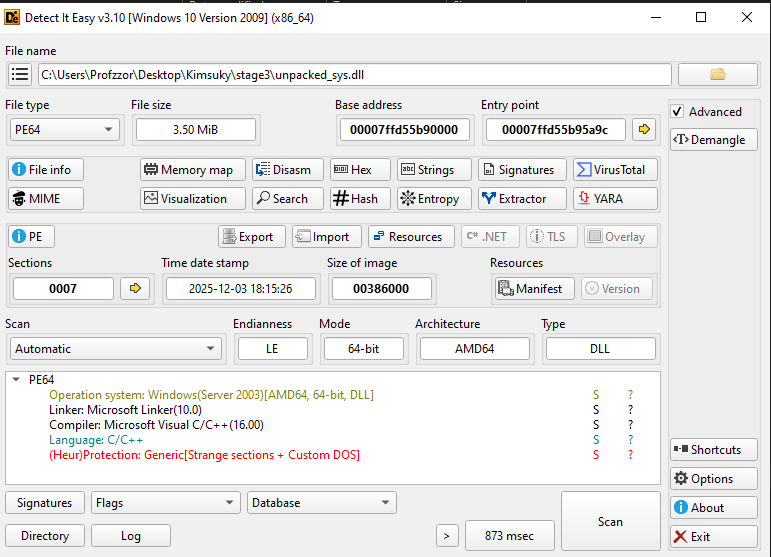The width and height of the screenshot is (771, 557).
Task: Open VirusTotal lookup
Action: [x=615, y=170]
